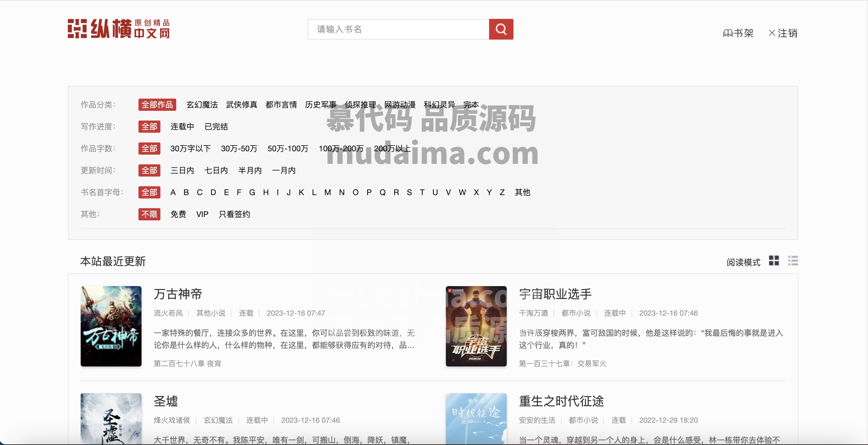Open 宇宙职业选手 book cover thumbnail
868x445 pixels.
pyautogui.click(x=476, y=326)
